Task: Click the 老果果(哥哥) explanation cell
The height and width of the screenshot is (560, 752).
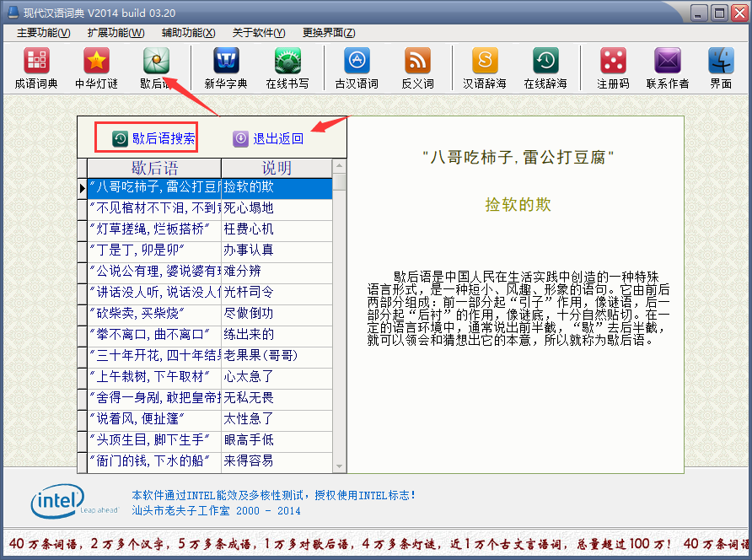Action: click(x=277, y=356)
